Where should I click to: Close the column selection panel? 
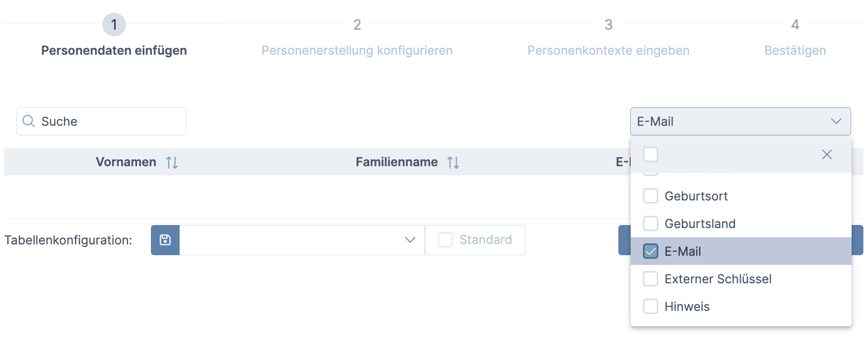point(827,154)
